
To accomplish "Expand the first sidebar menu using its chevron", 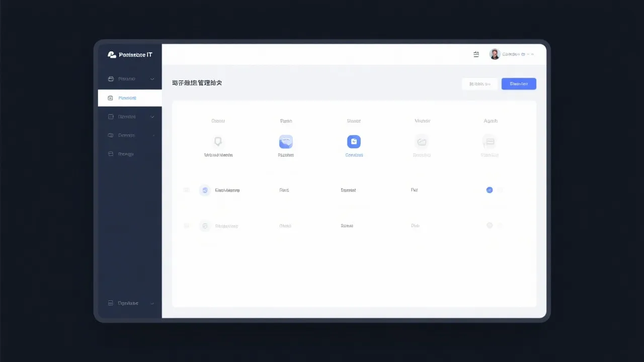I will point(152,79).
